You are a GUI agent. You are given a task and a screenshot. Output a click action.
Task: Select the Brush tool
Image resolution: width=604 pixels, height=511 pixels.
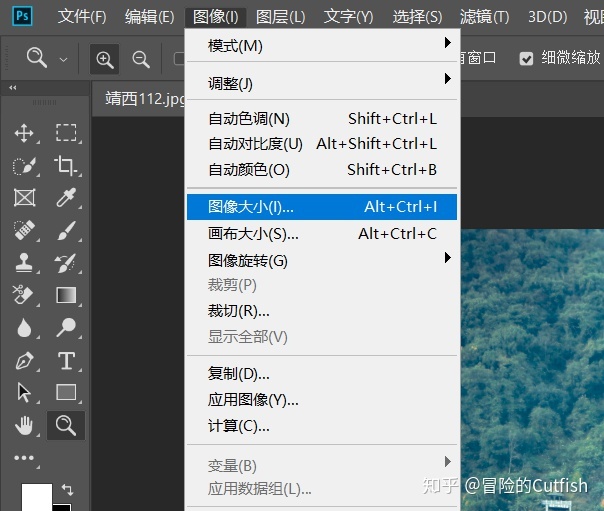66,230
